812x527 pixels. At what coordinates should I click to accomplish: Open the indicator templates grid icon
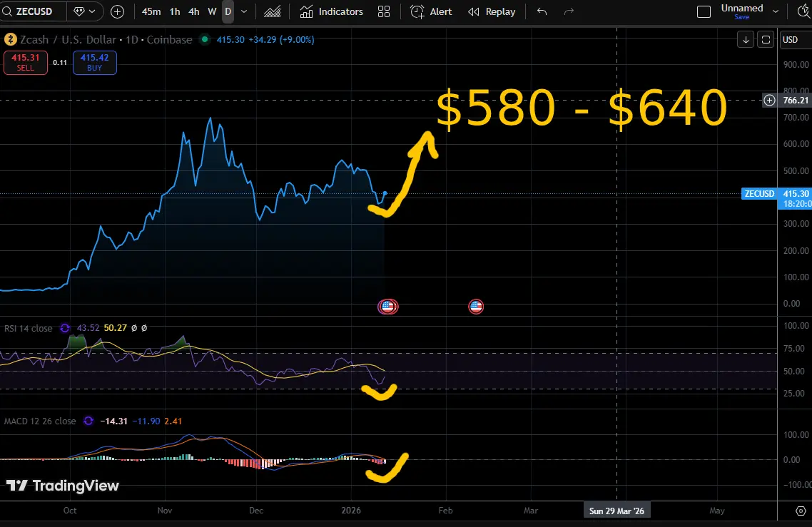(x=384, y=11)
